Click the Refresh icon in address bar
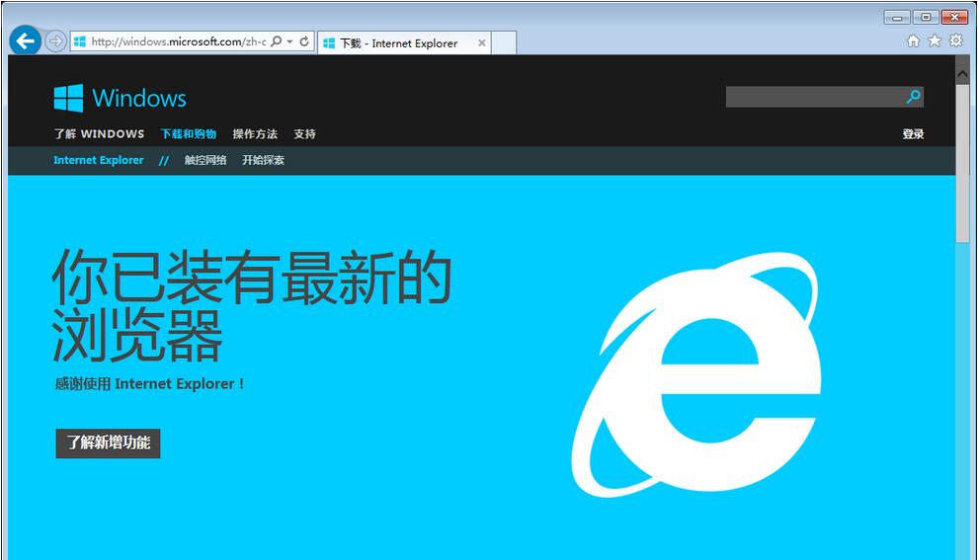978x560 pixels. pyautogui.click(x=304, y=41)
